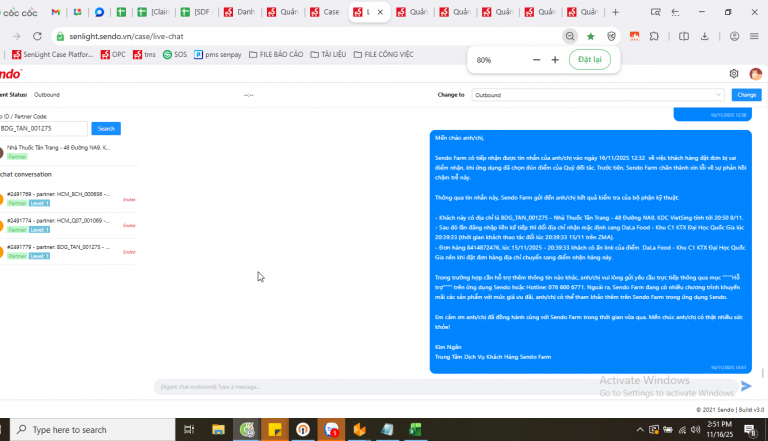Click the zoom magnifier icon in address bar

click(x=570, y=36)
